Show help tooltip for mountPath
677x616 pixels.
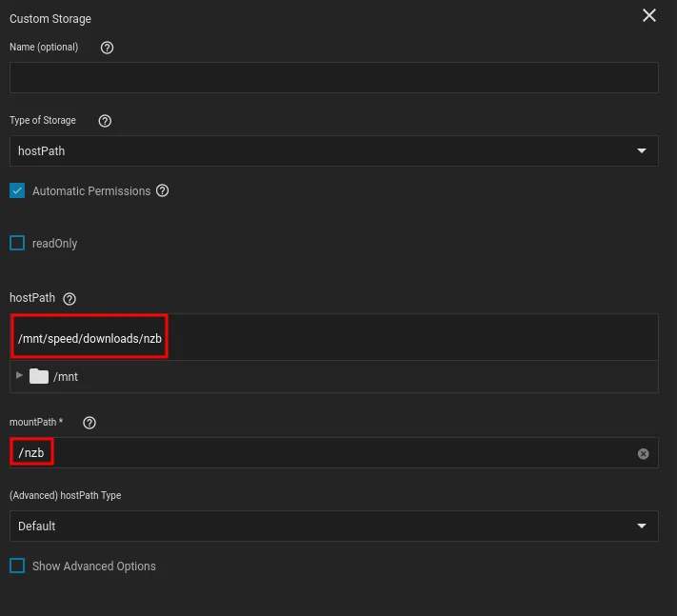click(x=90, y=423)
